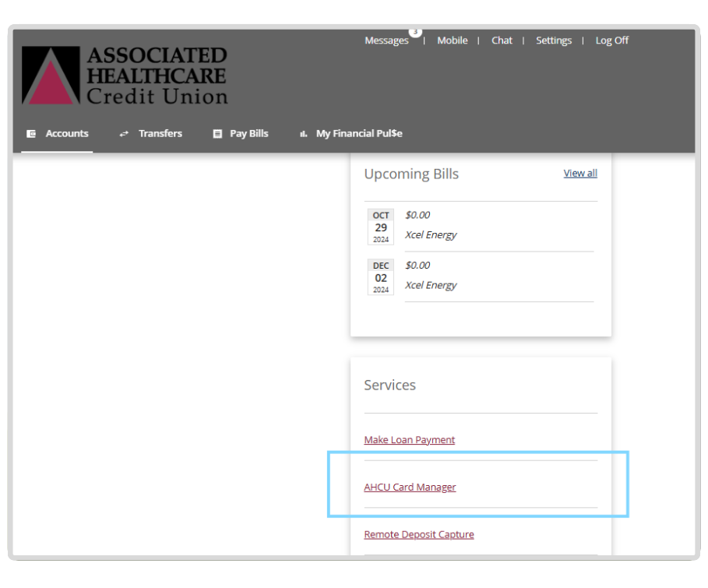Open Messages in the top bar
Image resolution: width=708 pixels, height=588 pixels.
[386, 40]
